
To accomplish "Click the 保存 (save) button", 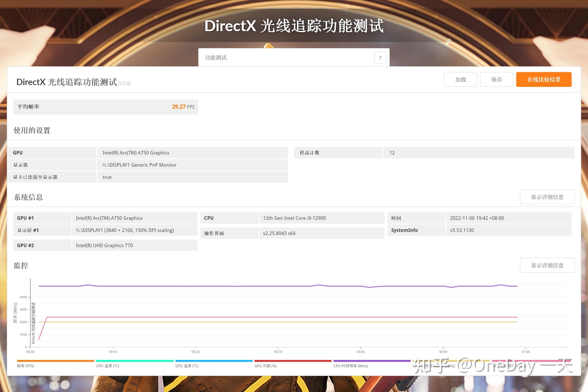I will [x=497, y=80].
